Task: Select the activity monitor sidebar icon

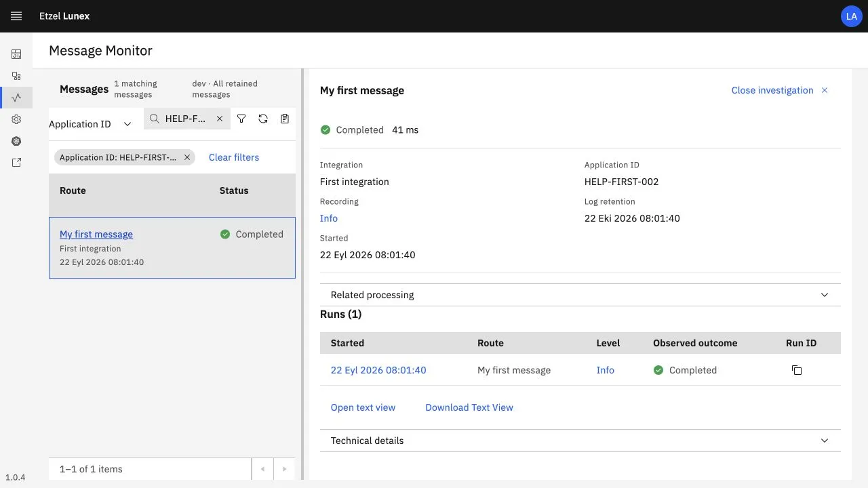Action: pos(16,98)
